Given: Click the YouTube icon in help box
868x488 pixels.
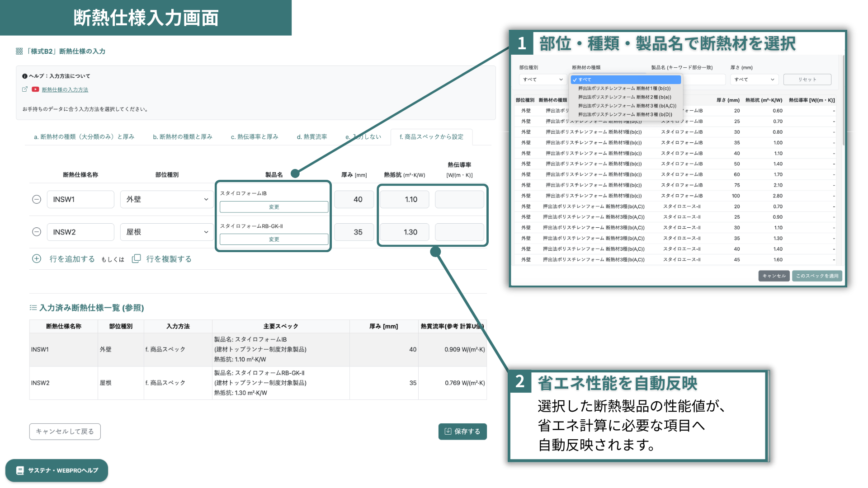Looking at the screenshot, I should coord(35,89).
